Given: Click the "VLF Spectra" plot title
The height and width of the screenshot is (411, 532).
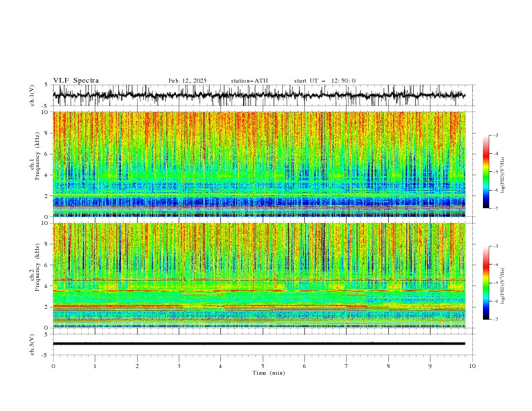Looking at the screenshot, I should pyautogui.click(x=76, y=81).
